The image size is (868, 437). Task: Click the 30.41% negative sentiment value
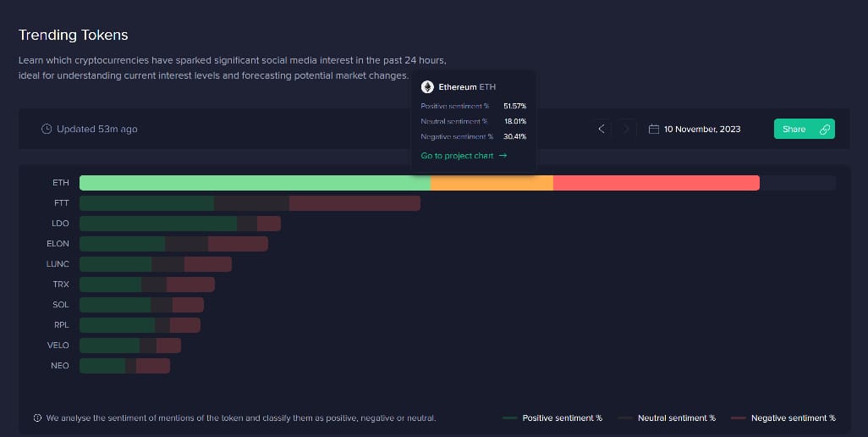(515, 136)
